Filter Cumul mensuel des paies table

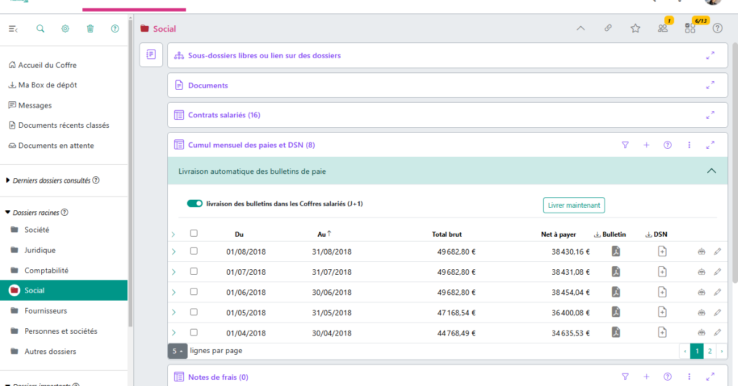(625, 145)
